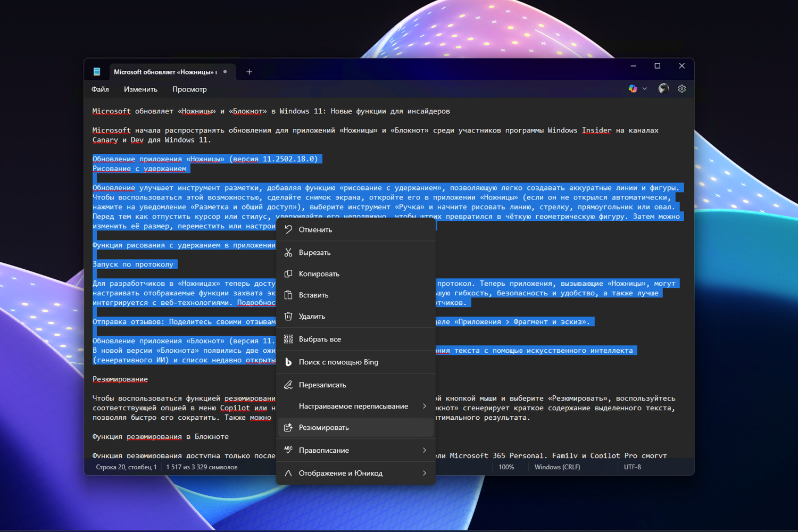Image resolution: width=798 pixels, height=532 pixels.
Task: Click the Unicode caret icon beside Отображение и Юникод
Action: 288,473
